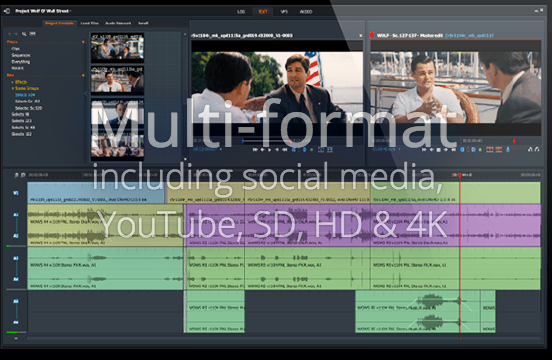Collapse the Filters section arrow

(x=83, y=42)
